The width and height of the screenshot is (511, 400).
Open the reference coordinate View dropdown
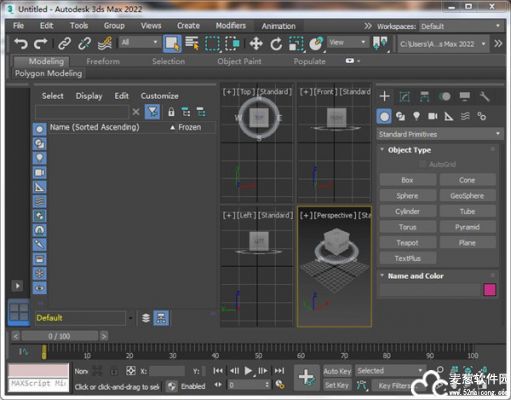click(347, 42)
